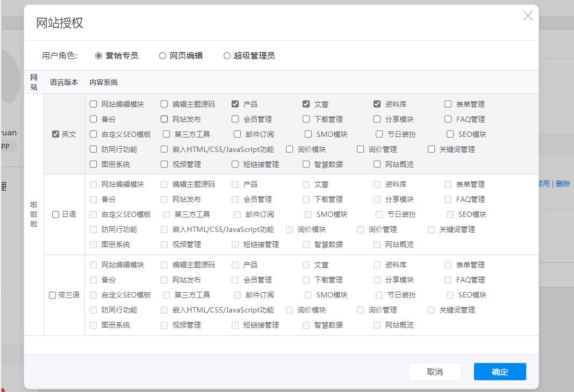Screen dimensions: 574x392
Task: Cancel the dialog via 取消
Action: [435, 371]
